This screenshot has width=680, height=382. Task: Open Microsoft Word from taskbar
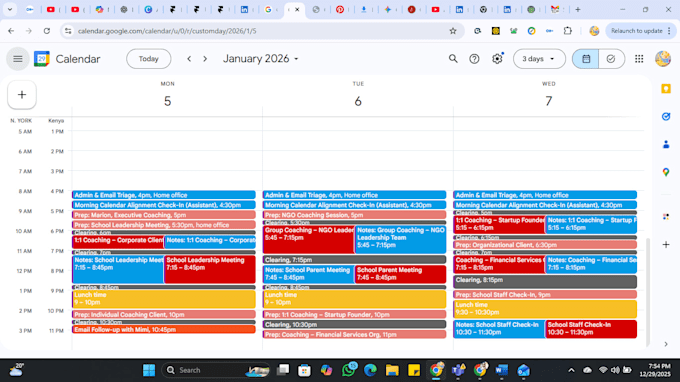pyautogui.click(x=501, y=370)
